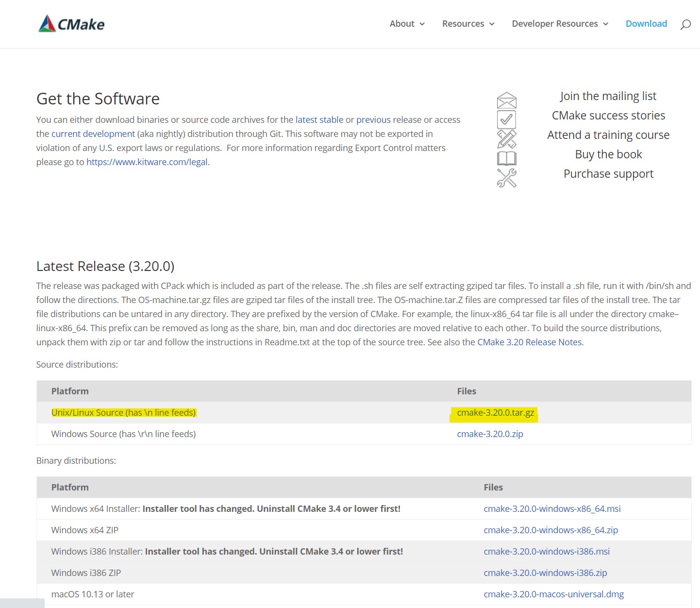Expand the Developer Resources dropdown
Screen dimensions: 700x608
[x=560, y=24]
